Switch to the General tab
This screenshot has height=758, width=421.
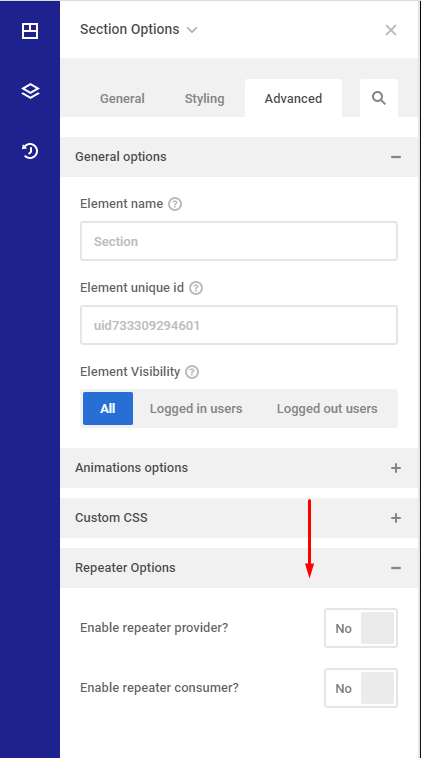[x=122, y=99]
